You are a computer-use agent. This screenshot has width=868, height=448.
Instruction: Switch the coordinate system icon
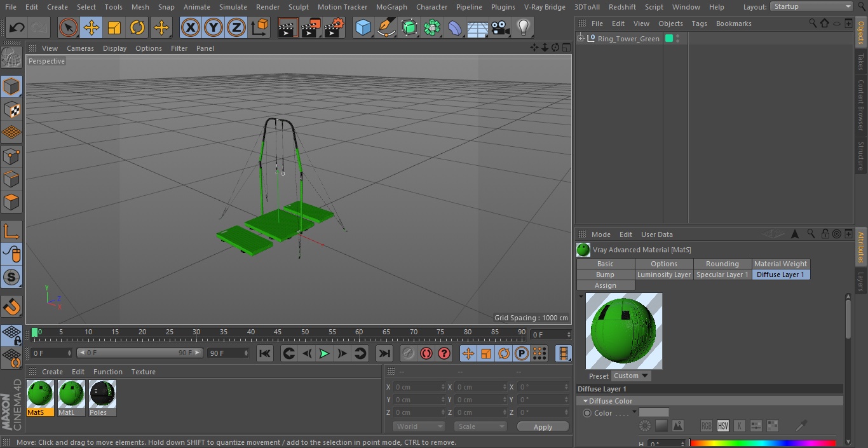tap(260, 28)
